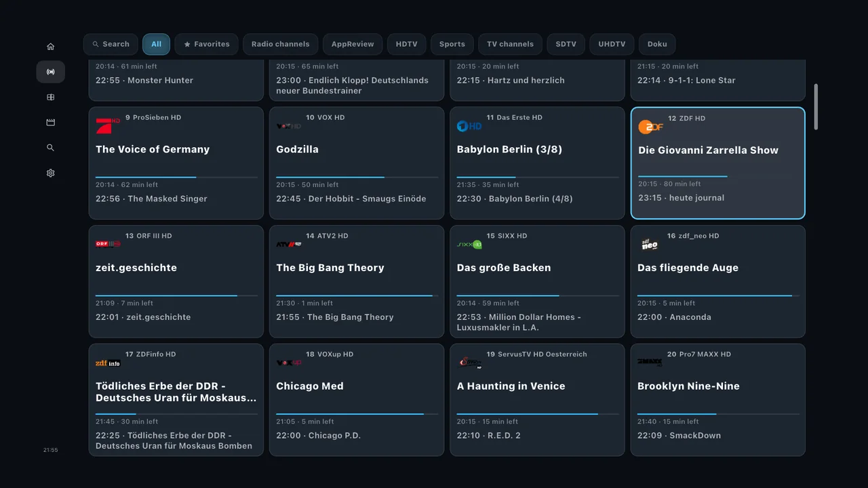Screen dimensions: 868x488
Task: Select Die Giovanni Zarrella Show title
Action: click(x=708, y=150)
